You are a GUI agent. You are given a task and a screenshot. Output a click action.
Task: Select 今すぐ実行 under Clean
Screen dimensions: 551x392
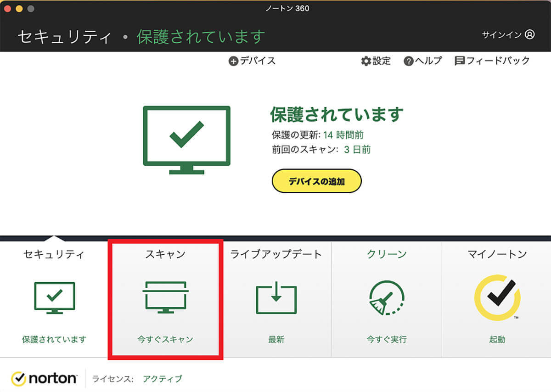(387, 340)
